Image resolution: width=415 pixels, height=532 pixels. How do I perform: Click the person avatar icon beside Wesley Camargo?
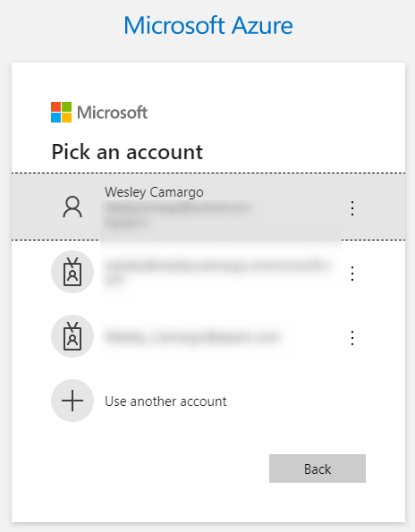point(72,207)
